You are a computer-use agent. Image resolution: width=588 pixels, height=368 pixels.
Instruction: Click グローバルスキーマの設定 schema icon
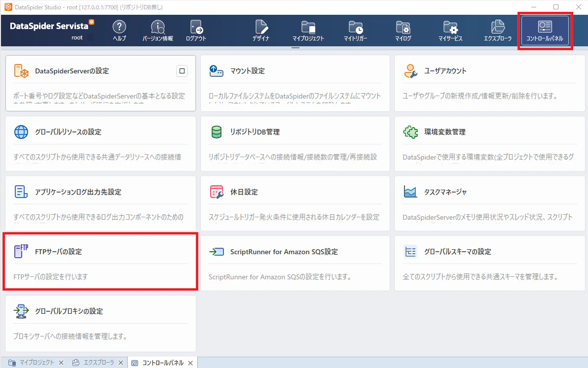click(x=410, y=252)
